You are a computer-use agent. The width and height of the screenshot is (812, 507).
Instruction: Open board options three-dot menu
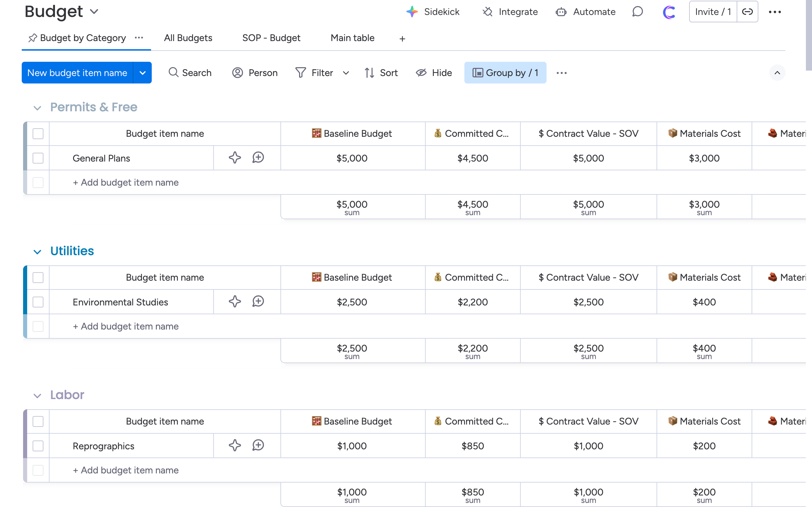click(775, 12)
